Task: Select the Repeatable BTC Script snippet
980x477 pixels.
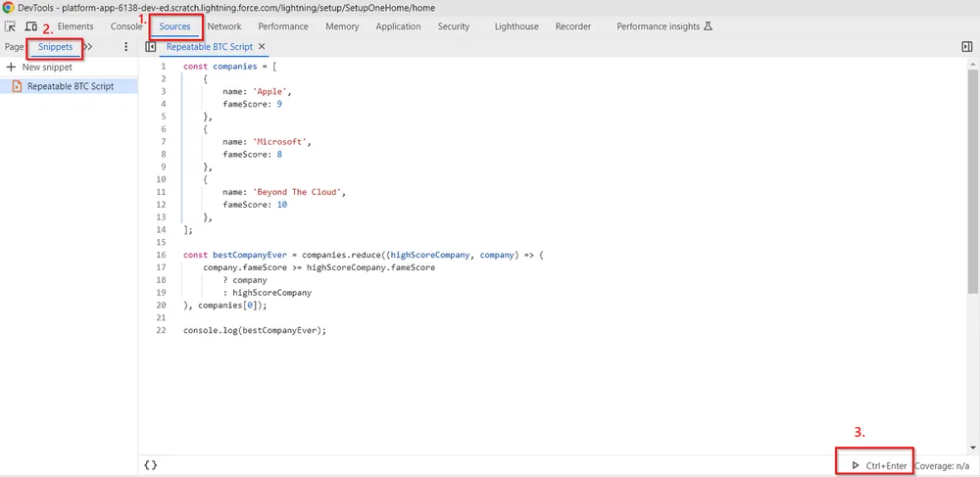Action: [x=69, y=86]
